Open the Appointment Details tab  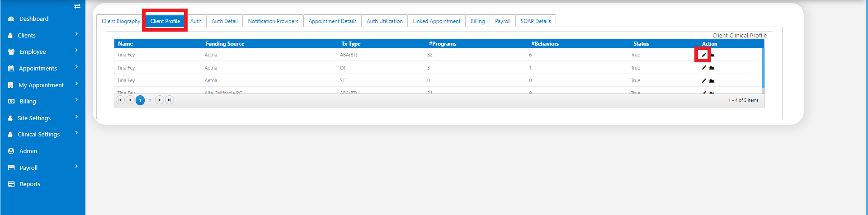tap(332, 21)
